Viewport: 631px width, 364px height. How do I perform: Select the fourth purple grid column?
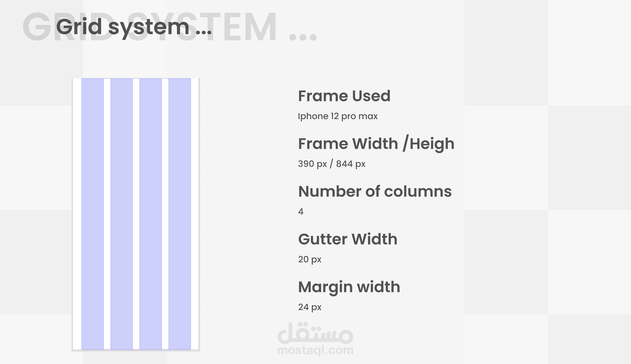(180, 214)
